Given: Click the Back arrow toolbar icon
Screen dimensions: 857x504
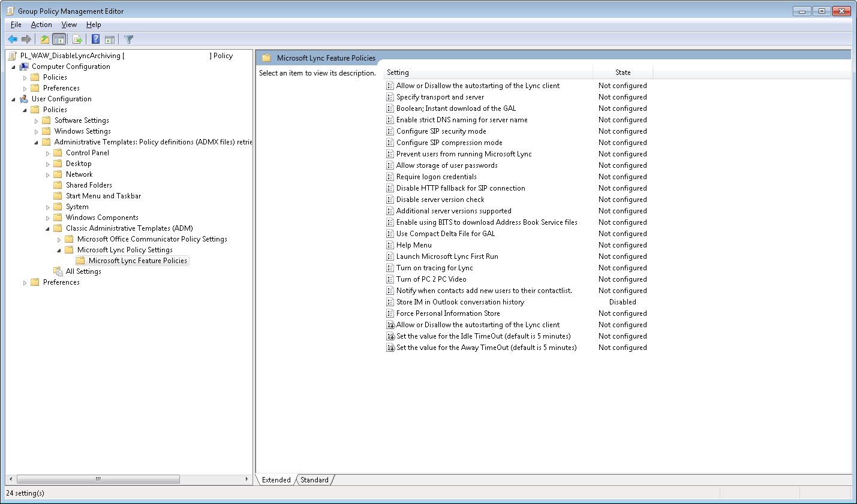Looking at the screenshot, I should tap(13, 40).
